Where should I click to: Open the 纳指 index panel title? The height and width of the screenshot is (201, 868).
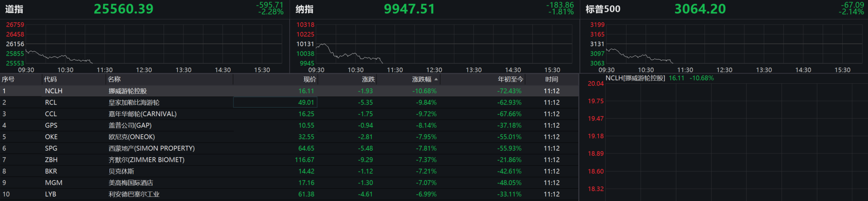pos(304,9)
